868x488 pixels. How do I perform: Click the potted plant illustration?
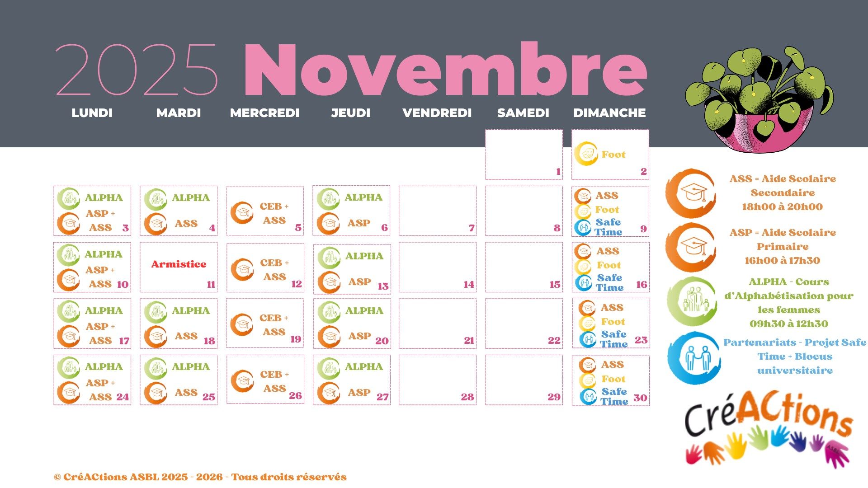tap(759, 99)
